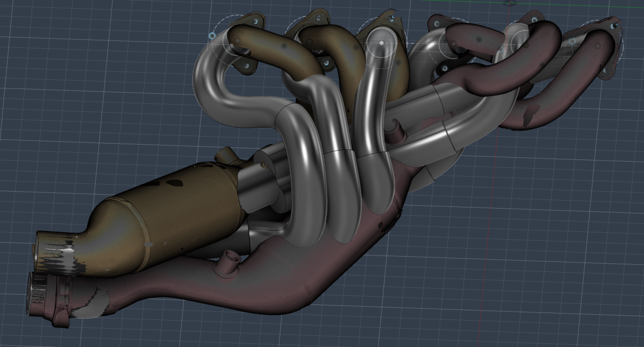This screenshot has height=347, width=644.
Task: Click the upper bolt hole of rightmost flange
Action: coord(614,26)
